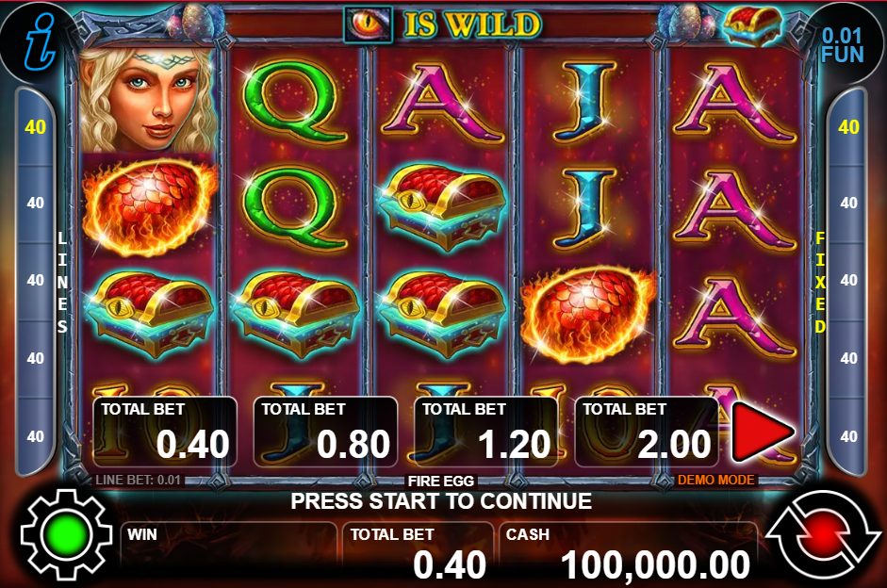Click the DEMO MODE label

click(715, 480)
